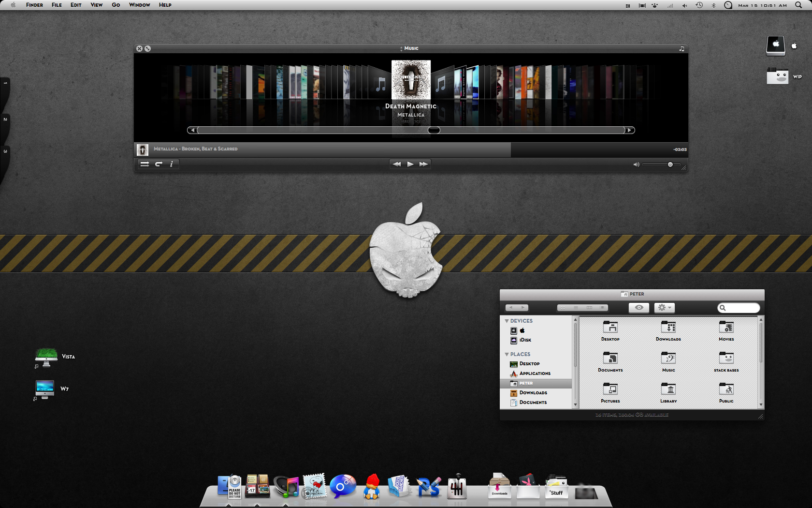Open the Finder menu
This screenshot has width=812, height=508.
pyautogui.click(x=34, y=5)
